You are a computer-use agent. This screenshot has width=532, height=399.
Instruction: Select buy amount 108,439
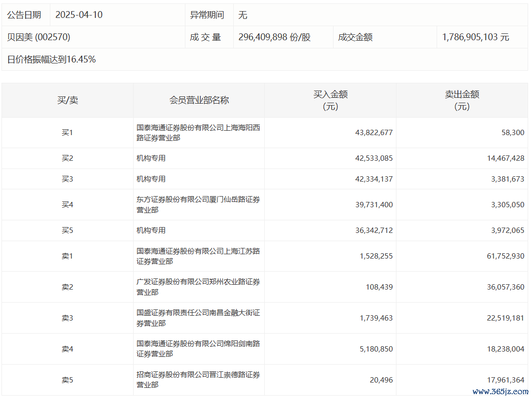[x=379, y=287]
